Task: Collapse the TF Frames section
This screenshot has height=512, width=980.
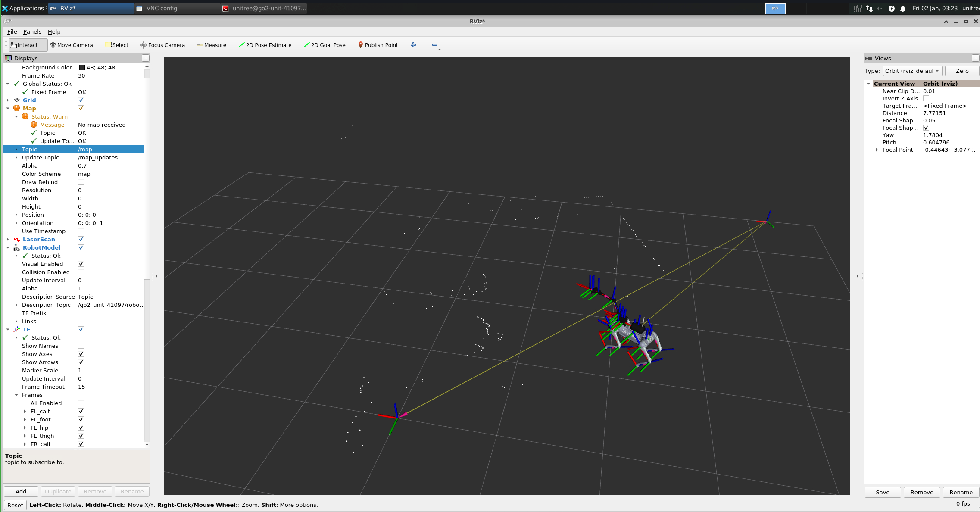Action: click(x=16, y=395)
